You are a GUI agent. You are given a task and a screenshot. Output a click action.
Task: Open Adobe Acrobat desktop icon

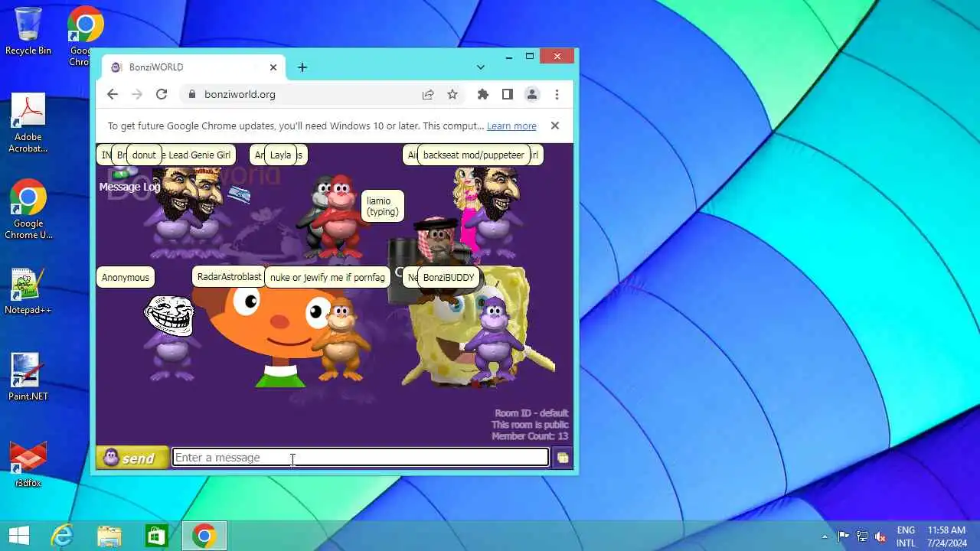[x=28, y=123]
